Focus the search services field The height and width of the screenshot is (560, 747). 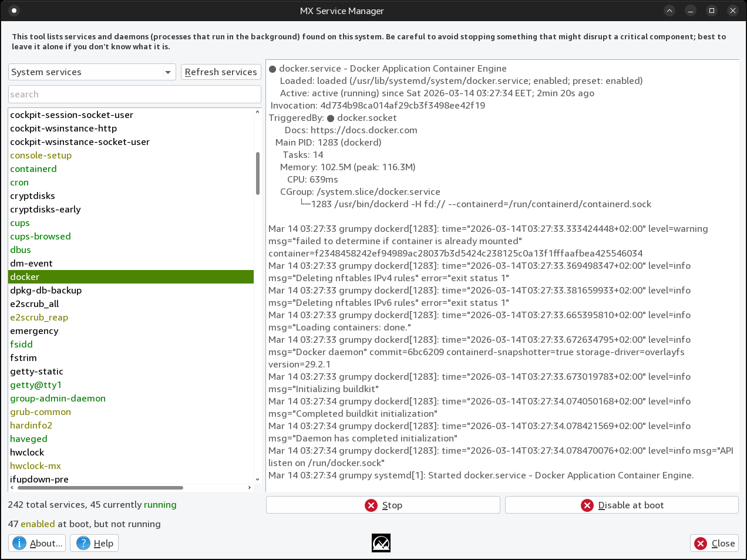point(134,95)
